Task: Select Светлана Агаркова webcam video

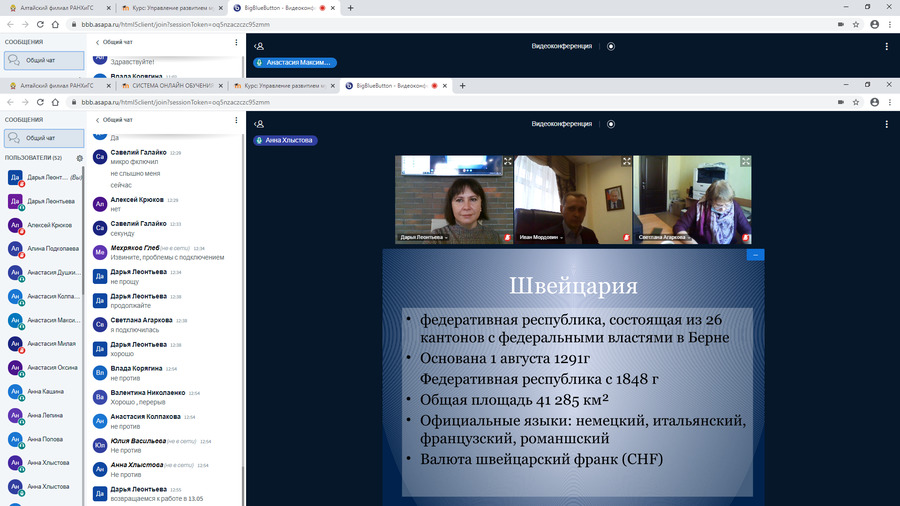Action: (692, 200)
